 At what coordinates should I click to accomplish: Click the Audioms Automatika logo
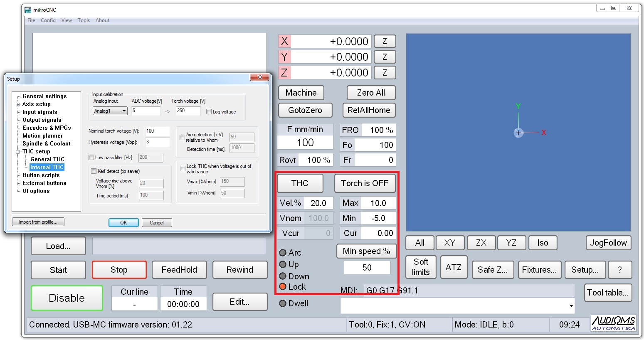[x=613, y=323]
